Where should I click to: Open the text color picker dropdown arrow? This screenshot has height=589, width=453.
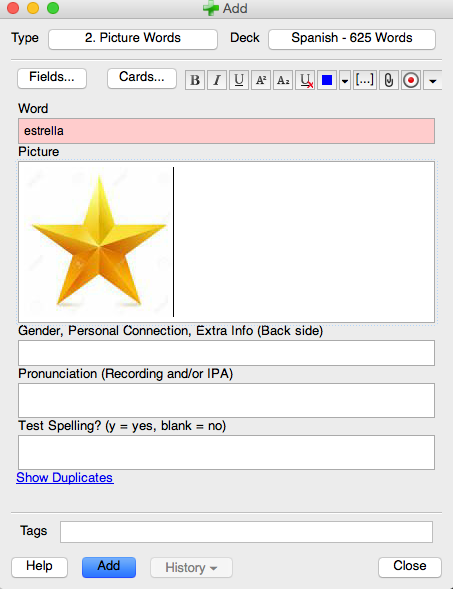point(344,80)
